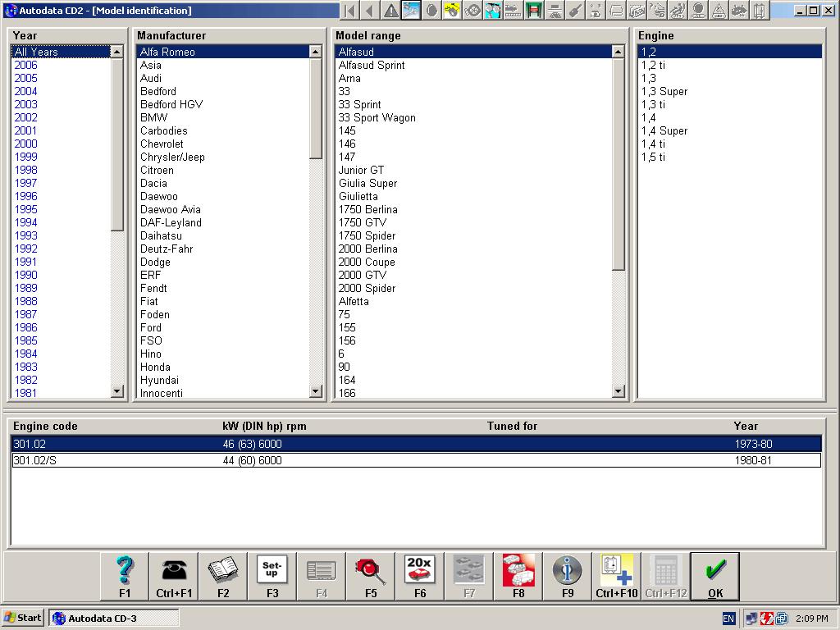The image size is (840, 630).
Task: Click the rightmost door-shaped toolbar icon
Action: (x=760, y=10)
